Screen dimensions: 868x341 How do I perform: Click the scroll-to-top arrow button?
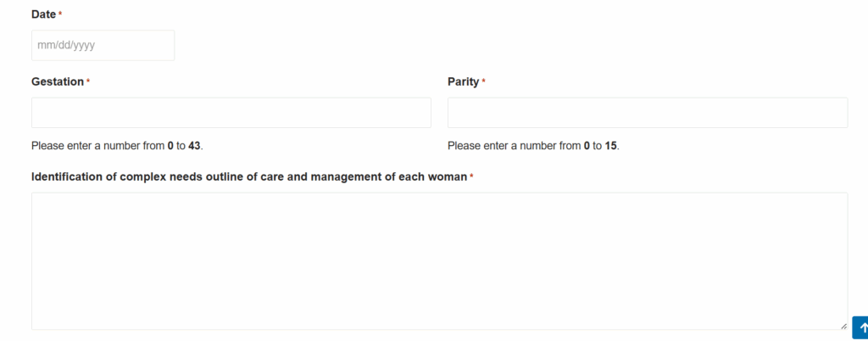click(x=861, y=327)
